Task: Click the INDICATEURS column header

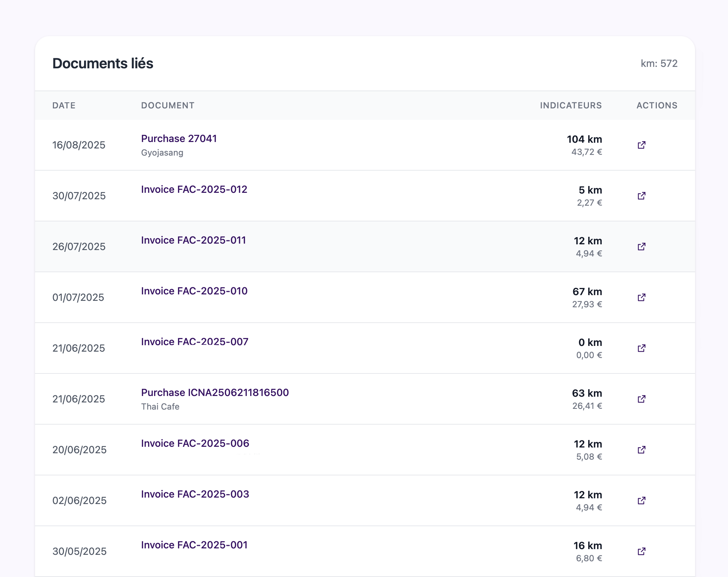Action: point(571,106)
